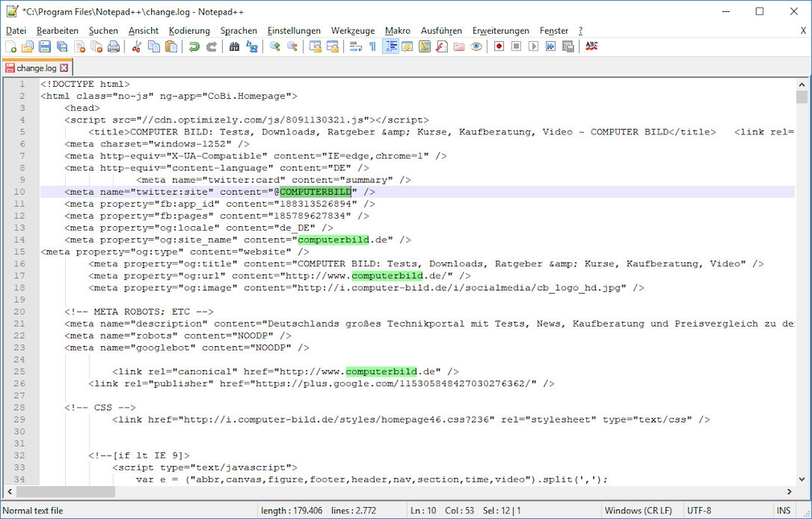Print the change.log file icon
The height and width of the screenshot is (519, 812).
[113, 47]
